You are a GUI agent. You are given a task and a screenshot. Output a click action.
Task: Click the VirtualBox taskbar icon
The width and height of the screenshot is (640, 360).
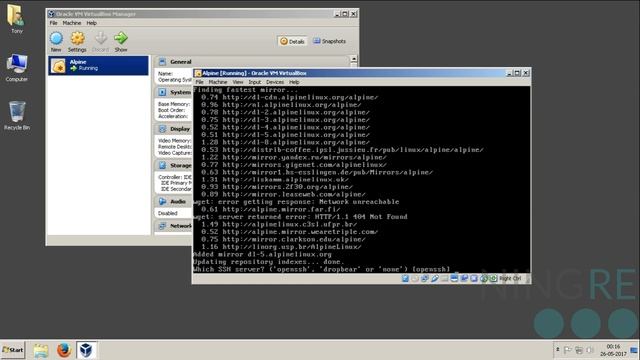click(x=86, y=350)
